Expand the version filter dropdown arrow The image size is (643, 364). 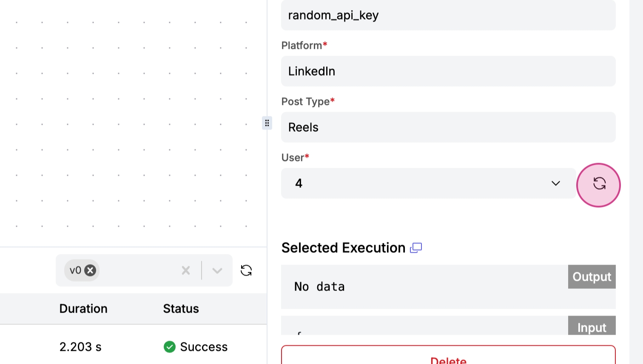(x=217, y=271)
